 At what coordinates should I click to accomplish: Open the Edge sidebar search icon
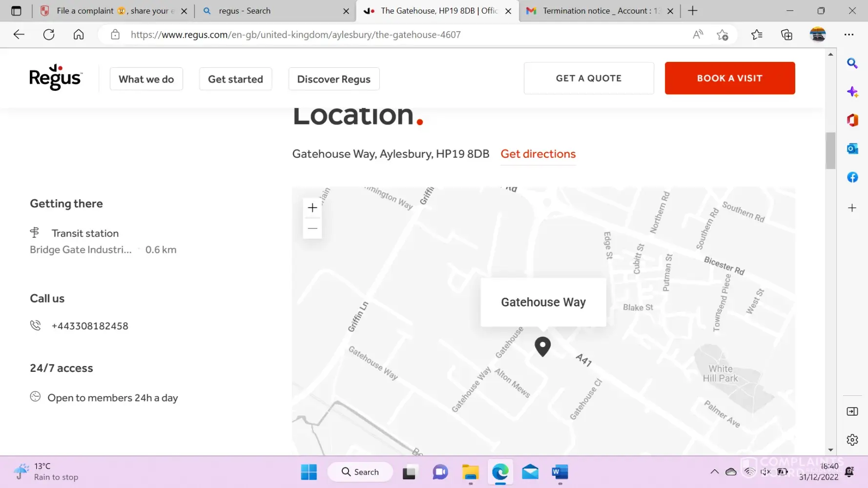point(852,63)
